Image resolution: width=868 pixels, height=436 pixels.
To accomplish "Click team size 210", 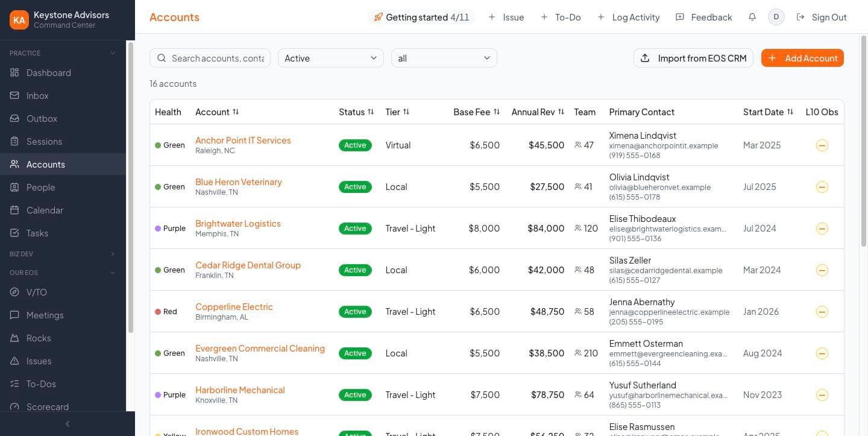I will (x=587, y=353).
